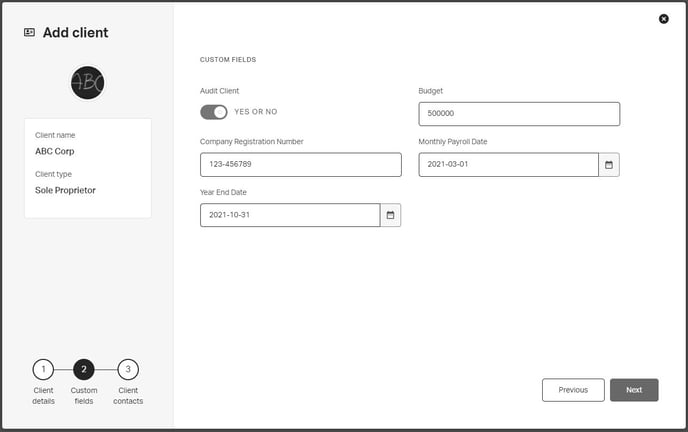Open the Year End Date calendar picker
Screen dimensions: 688x432
click(390, 215)
